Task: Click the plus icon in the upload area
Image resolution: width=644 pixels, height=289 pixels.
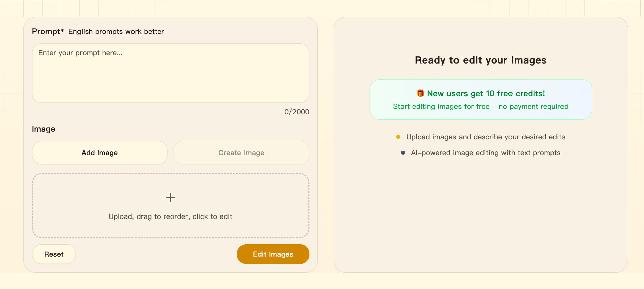Action: click(170, 197)
